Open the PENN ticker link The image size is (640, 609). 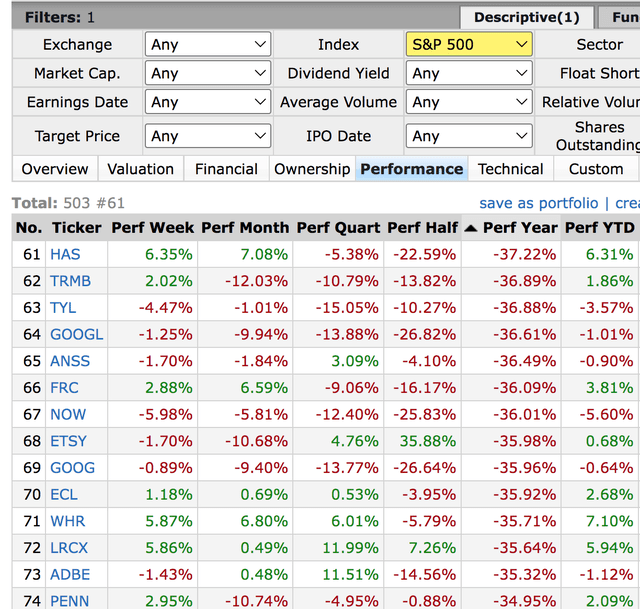(69, 601)
